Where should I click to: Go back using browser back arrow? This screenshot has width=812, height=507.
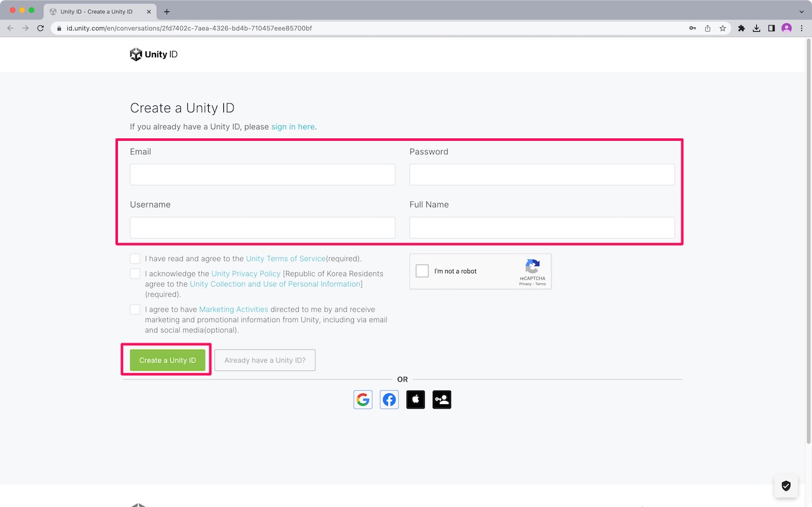pos(10,29)
